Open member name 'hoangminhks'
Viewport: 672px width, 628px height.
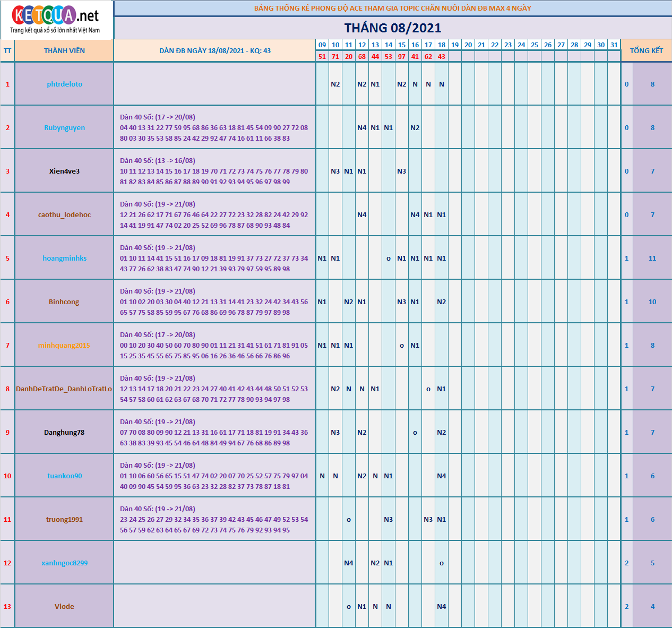point(64,259)
